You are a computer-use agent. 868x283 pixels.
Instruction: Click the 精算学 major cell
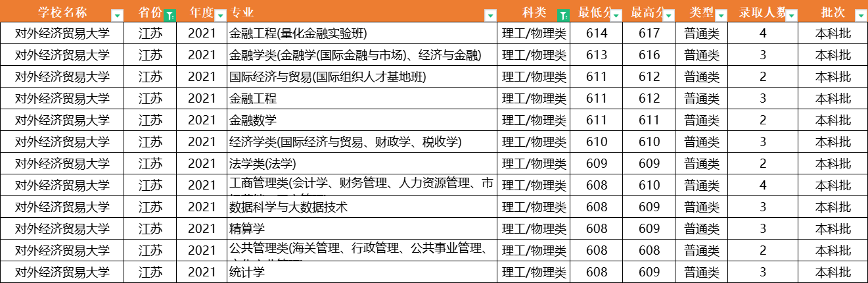[361, 229]
